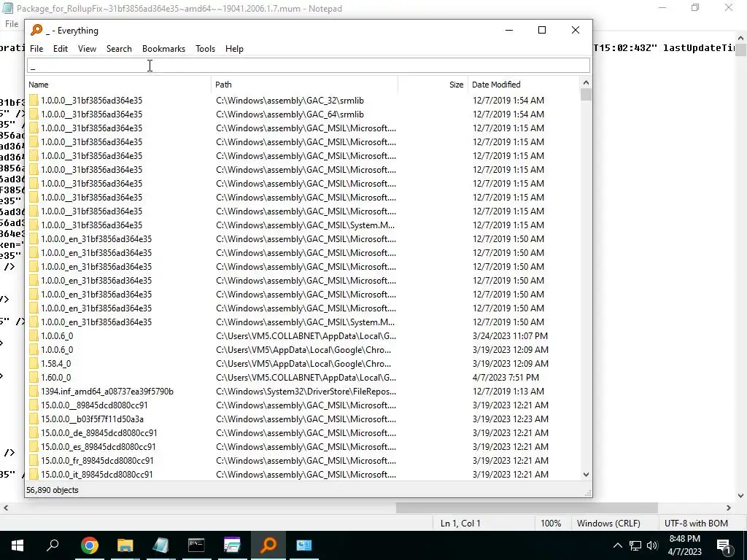Open the network tray icon
Image resolution: width=747 pixels, height=560 pixels.
pyautogui.click(x=635, y=545)
